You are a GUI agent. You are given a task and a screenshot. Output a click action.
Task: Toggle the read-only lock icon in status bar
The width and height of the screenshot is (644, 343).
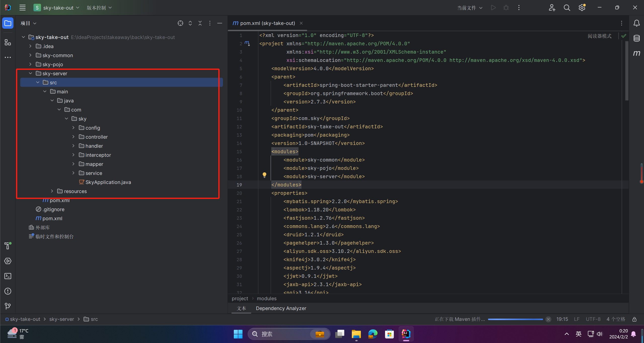click(x=634, y=319)
